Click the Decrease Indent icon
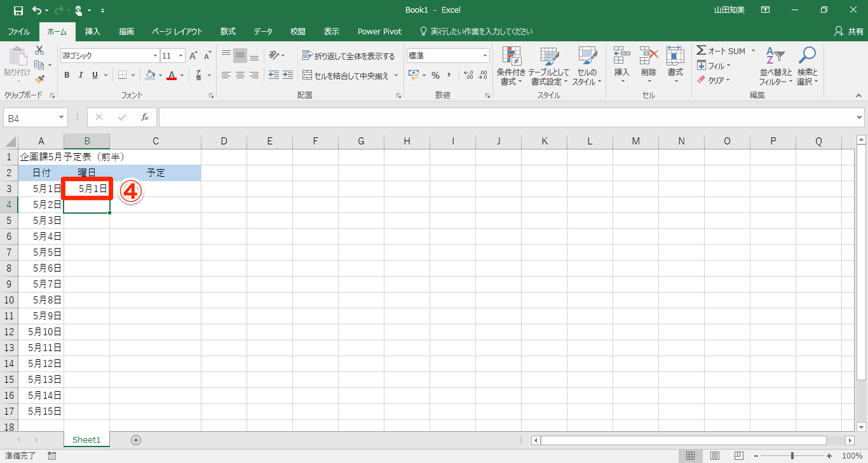 [x=274, y=75]
